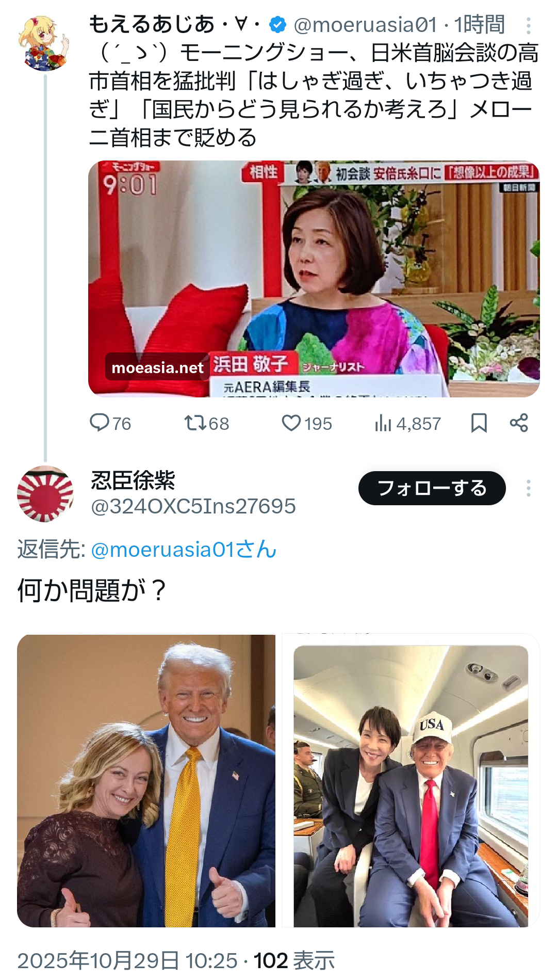Open replies on the moeruasia01 post
The image size is (557, 980).
(x=110, y=424)
